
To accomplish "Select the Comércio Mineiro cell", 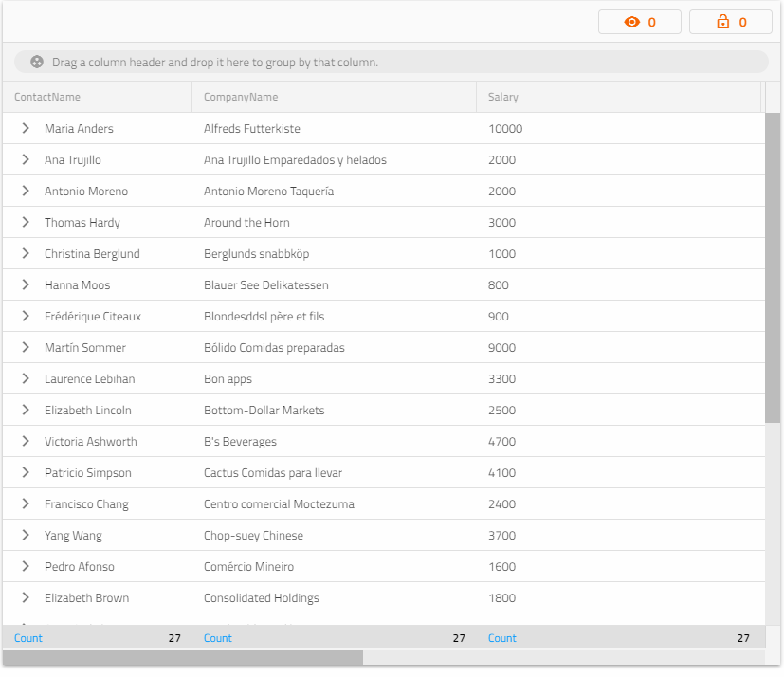I will pos(334,566).
